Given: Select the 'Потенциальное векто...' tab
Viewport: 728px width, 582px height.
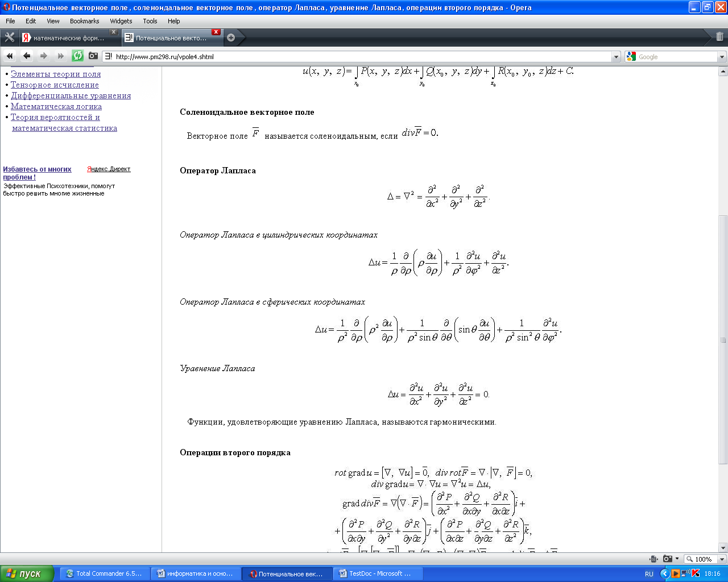Looking at the screenshot, I should [172, 38].
